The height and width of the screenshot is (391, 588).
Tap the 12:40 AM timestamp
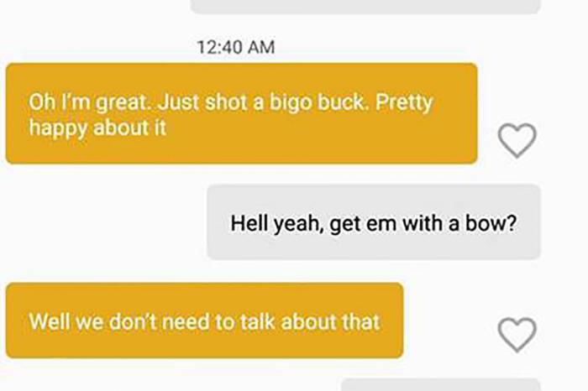coord(236,48)
